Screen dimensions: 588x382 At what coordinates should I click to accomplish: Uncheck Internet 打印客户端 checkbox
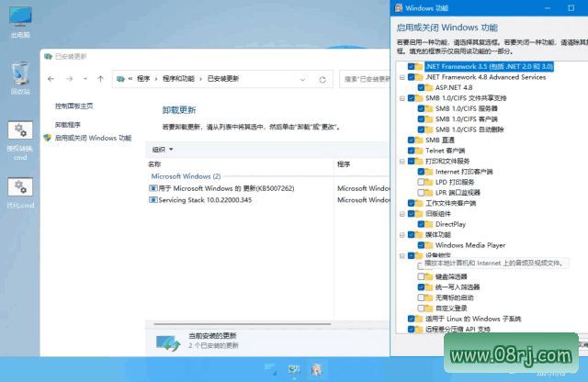pos(421,172)
